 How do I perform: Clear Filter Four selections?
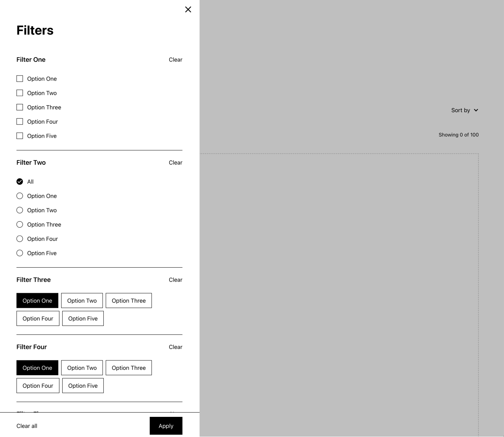tap(175, 347)
